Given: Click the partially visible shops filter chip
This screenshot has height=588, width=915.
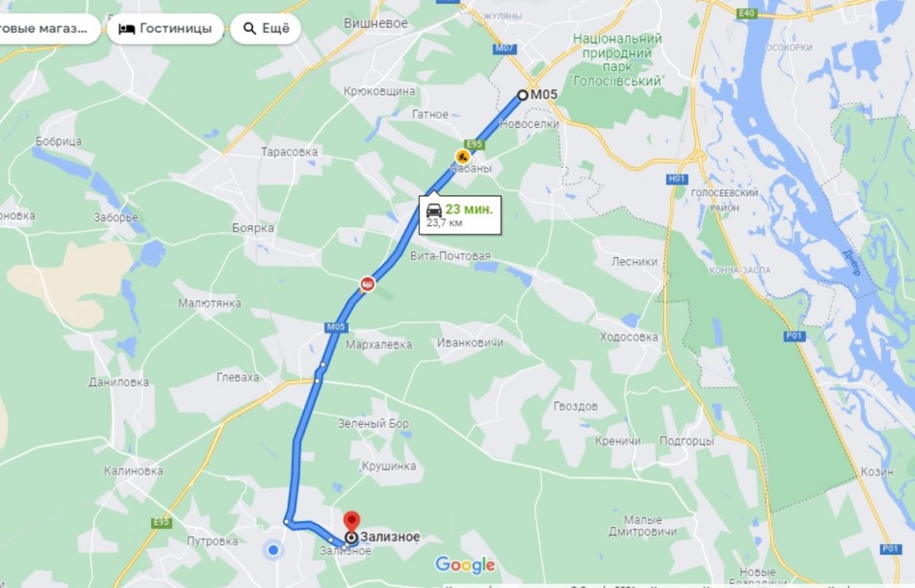Looking at the screenshot, I should click(49, 29).
